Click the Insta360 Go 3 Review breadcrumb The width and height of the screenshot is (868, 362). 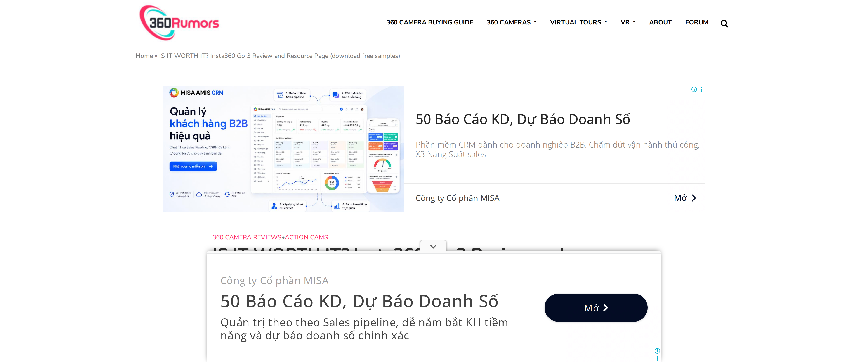pos(279,56)
